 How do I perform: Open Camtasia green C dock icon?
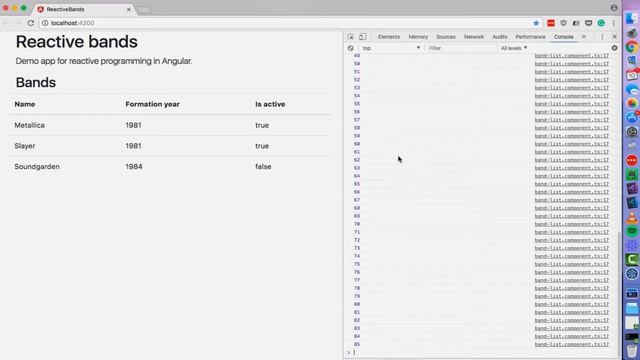coord(632,259)
